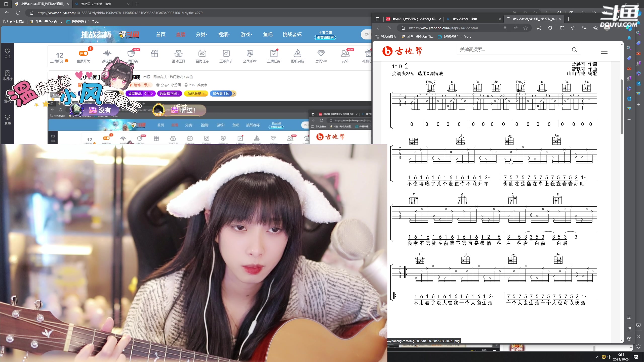This screenshot has width=644, height=362.
Task: Switch to 魏如萱《香格里拉》吉他谱 tab
Action: click(x=414, y=19)
